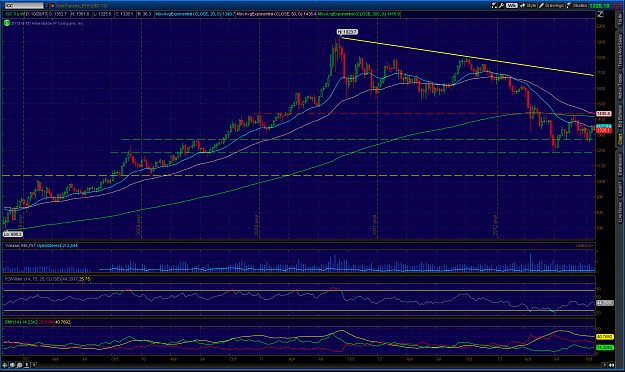This screenshot has height=372, width=625.
Task: Click the scroll-left arrow on the time axis
Action: click(34, 365)
